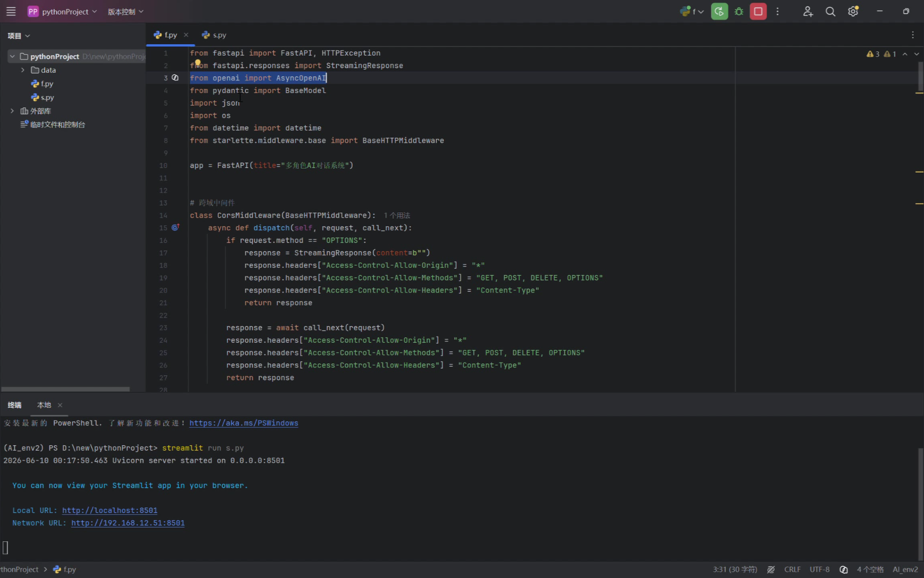This screenshot has height=578, width=924.
Task: Click the gutter icon on line 3
Action: point(175,78)
